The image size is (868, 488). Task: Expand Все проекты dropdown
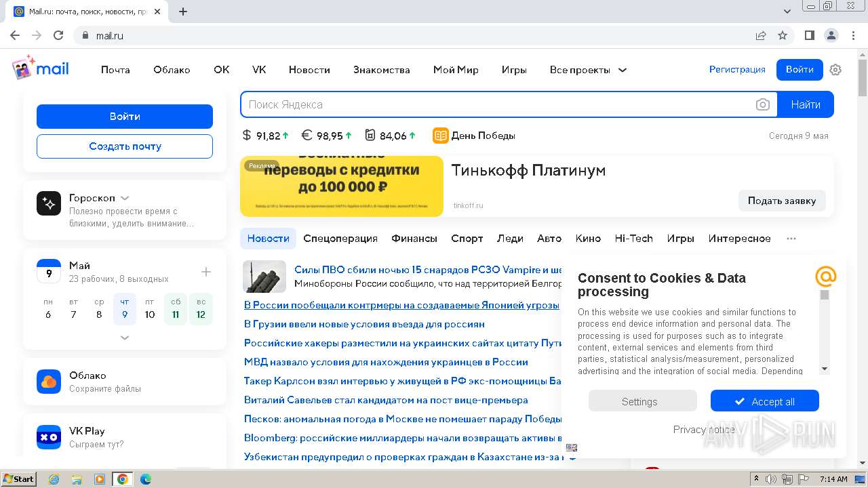pos(588,70)
